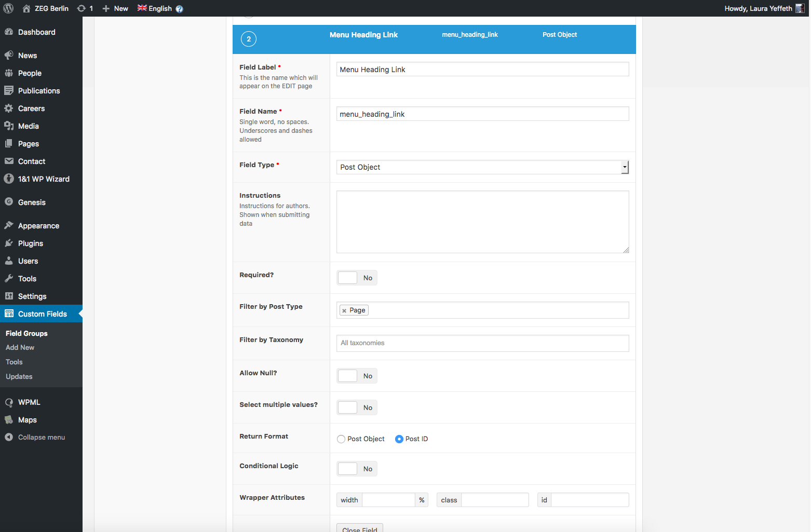This screenshot has height=532, width=811.
Task: Click the Plugins plug icon
Action: pyautogui.click(x=9, y=243)
